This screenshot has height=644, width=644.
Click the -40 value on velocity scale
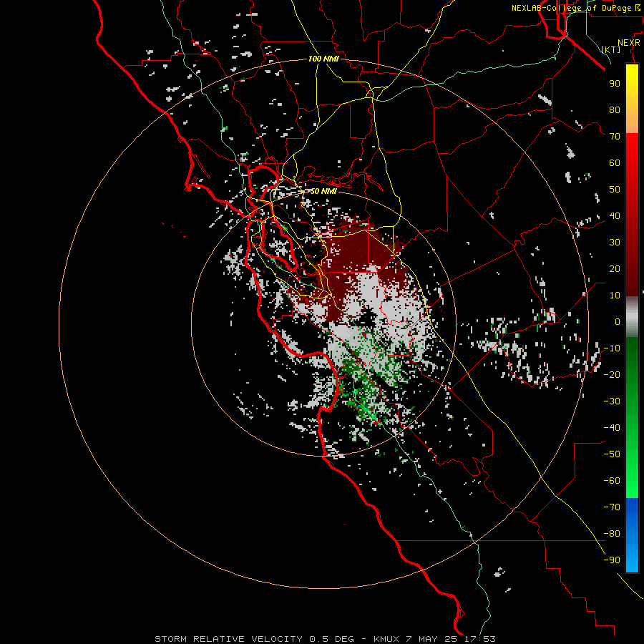pyautogui.click(x=612, y=428)
